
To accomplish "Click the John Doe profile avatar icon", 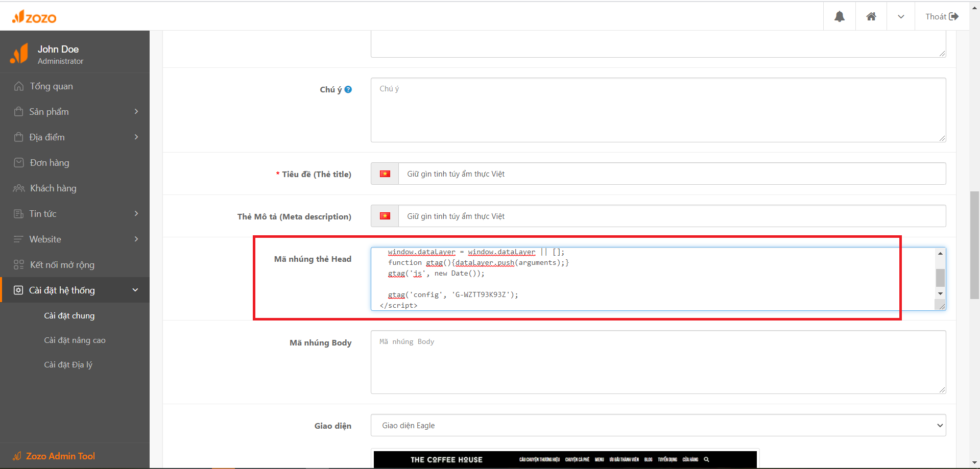I will pyautogui.click(x=19, y=54).
